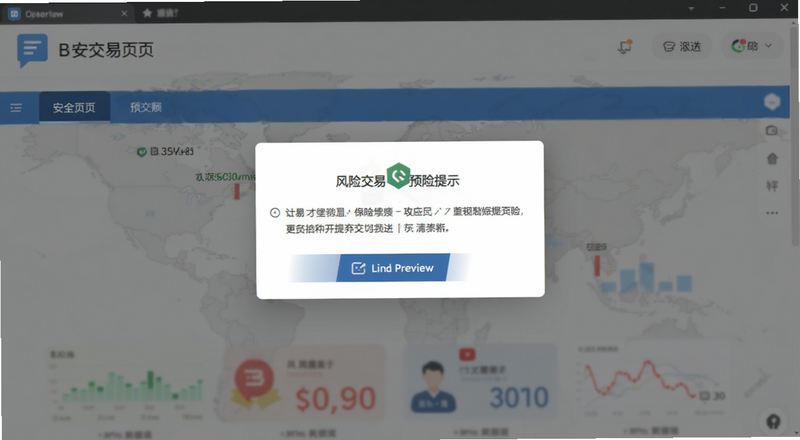Screen dimensions: 800x440
Task: Select the second browser tab with star icon
Action: point(160,13)
